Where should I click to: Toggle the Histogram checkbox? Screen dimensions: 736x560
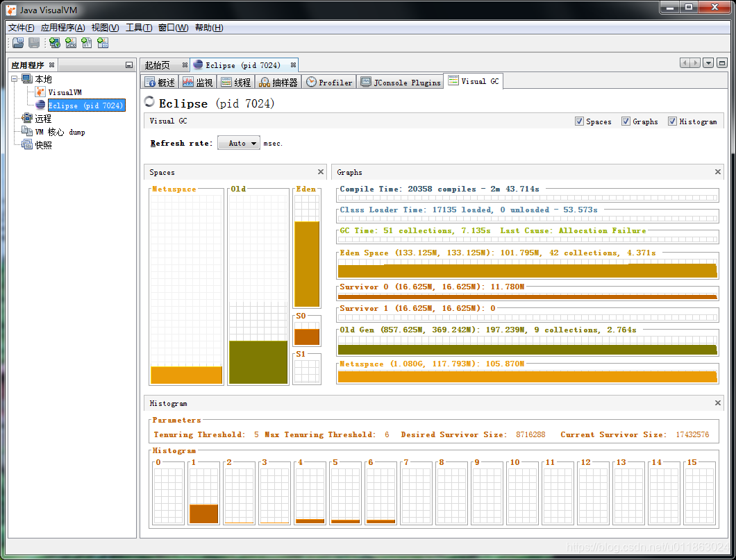coord(672,121)
